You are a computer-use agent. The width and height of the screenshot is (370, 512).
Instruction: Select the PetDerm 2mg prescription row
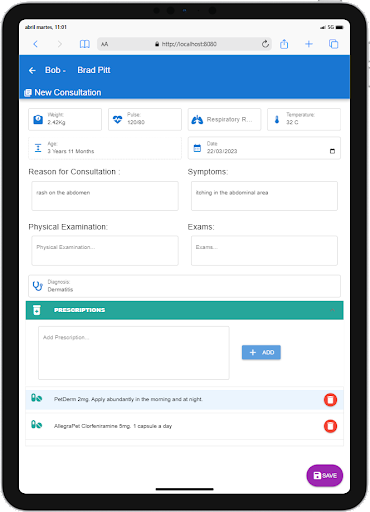185,399
